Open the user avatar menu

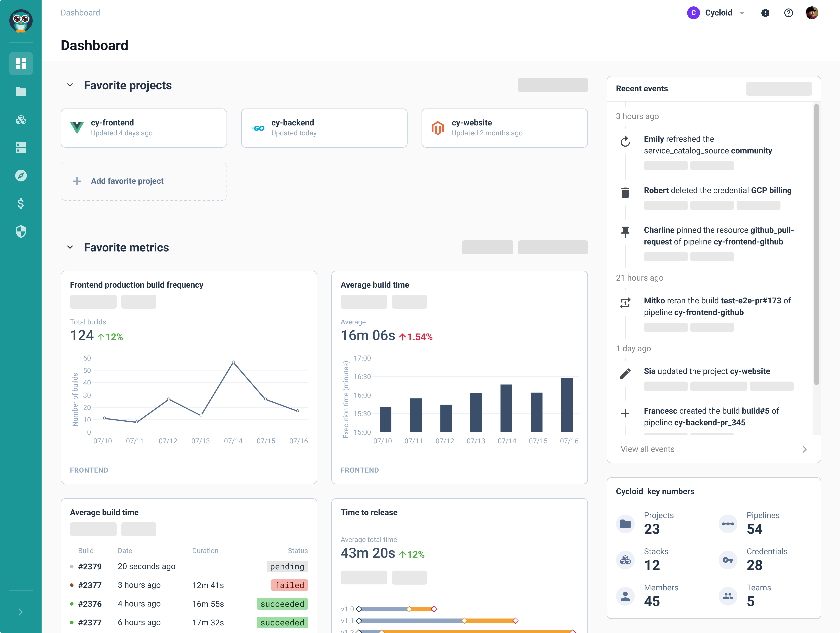pos(812,13)
